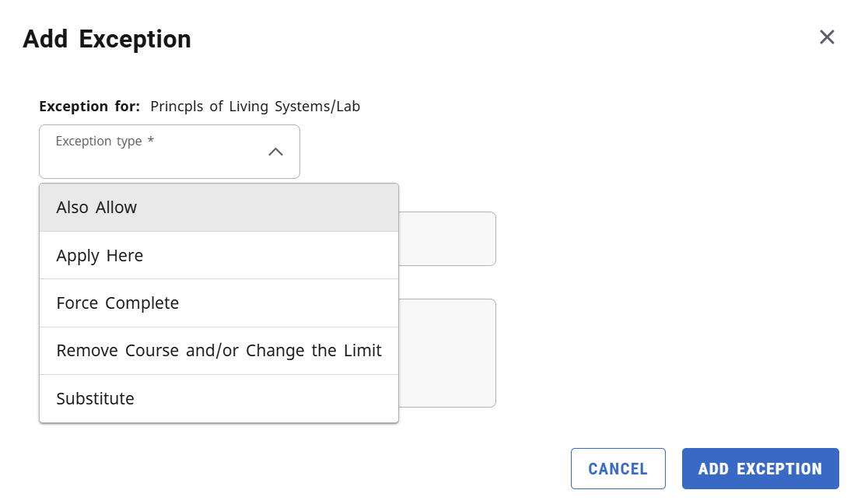The height and width of the screenshot is (504, 854).
Task: Click the required asterisk beside Exception type
Action: pos(151,140)
